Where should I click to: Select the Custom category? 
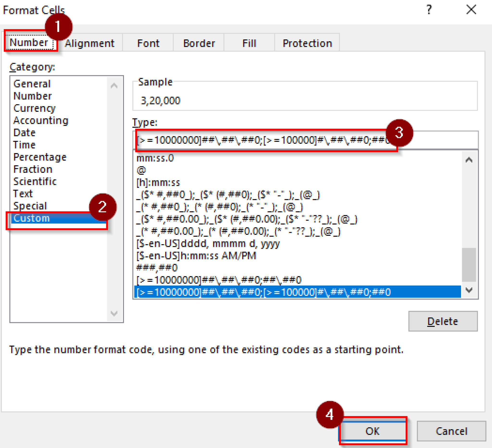coord(32,218)
